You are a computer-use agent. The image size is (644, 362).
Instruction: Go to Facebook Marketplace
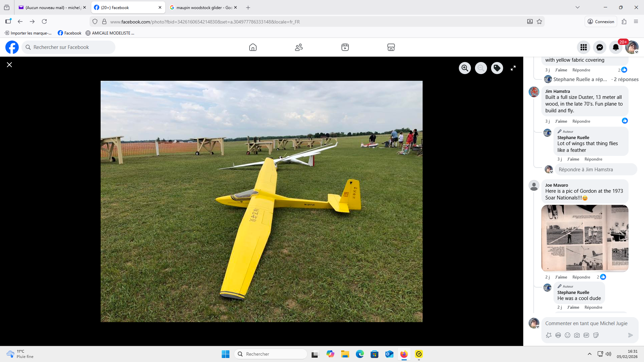click(x=391, y=47)
